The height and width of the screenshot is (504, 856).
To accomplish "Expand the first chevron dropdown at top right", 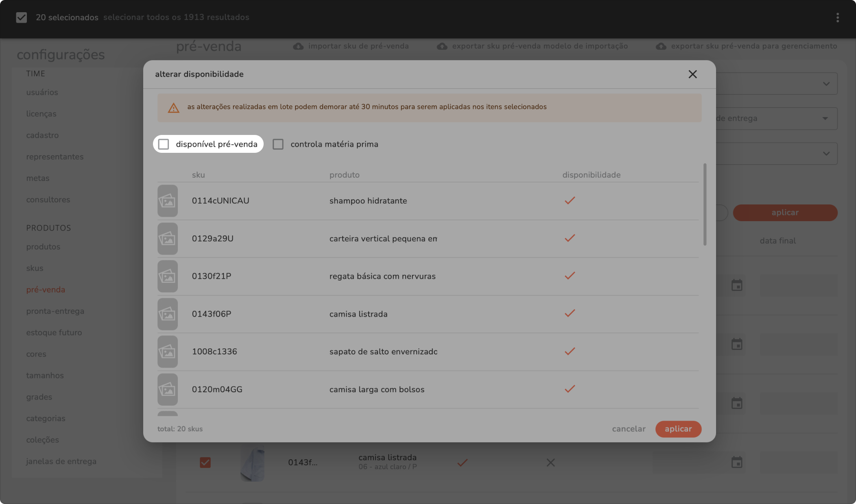I will [x=826, y=84].
